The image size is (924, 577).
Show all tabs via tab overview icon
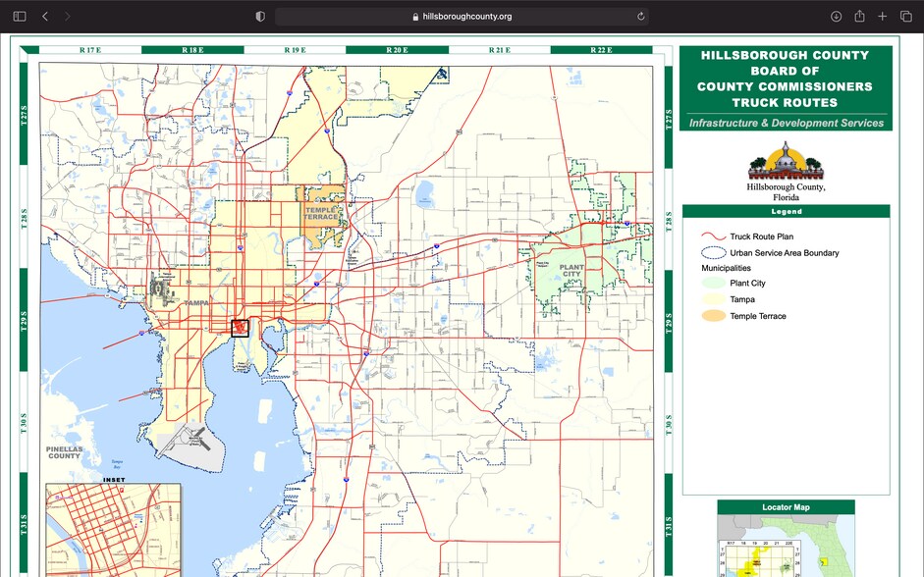905,16
